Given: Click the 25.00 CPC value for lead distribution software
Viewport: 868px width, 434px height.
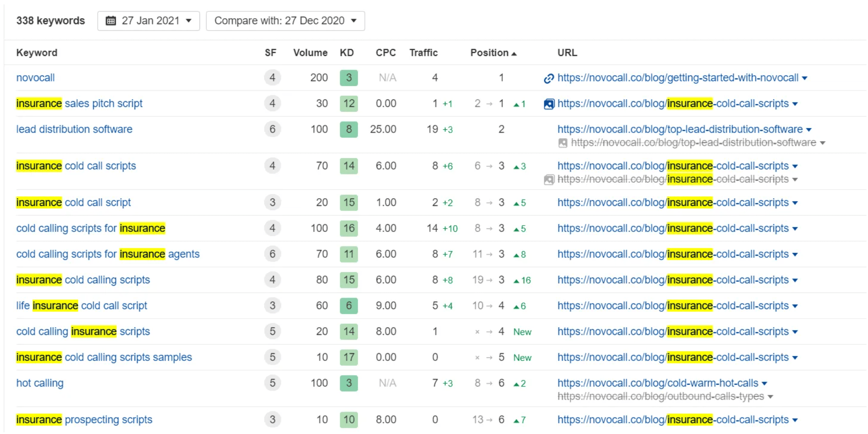Looking at the screenshot, I should [x=383, y=129].
